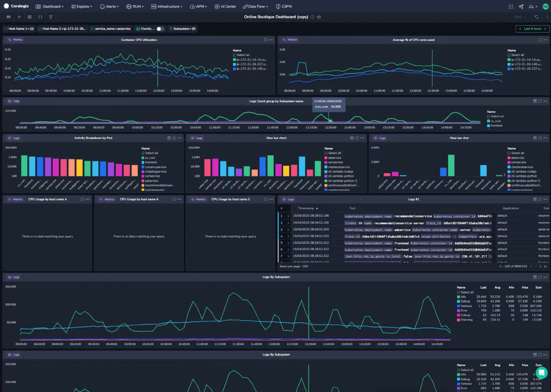Open the code view braces icon
Viewport: 551px width, 392px height.
tap(40, 17)
